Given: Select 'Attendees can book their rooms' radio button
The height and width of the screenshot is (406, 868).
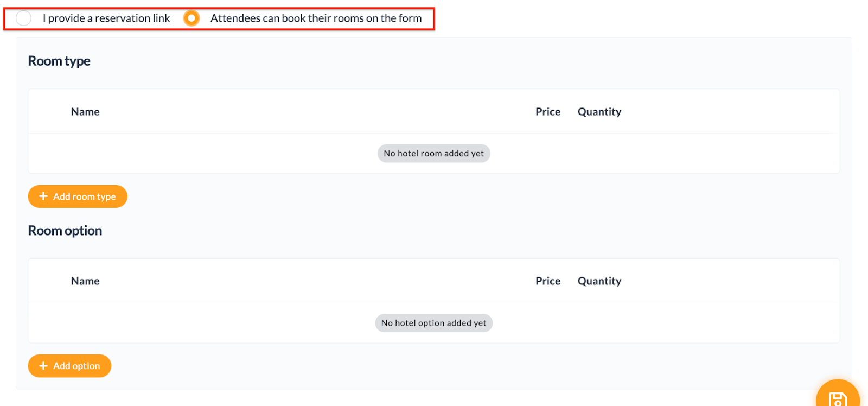Looking at the screenshot, I should tap(192, 18).
